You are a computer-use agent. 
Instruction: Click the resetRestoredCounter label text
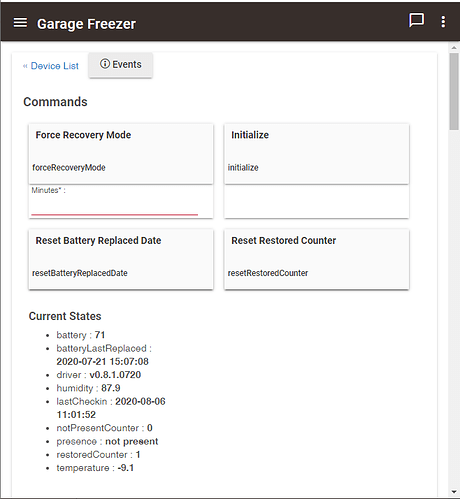pyautogui.click(x=268, y=273)
